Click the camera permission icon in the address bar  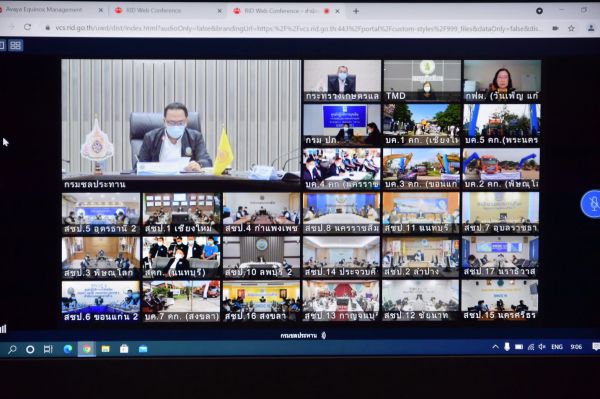(x=555, y=28)
